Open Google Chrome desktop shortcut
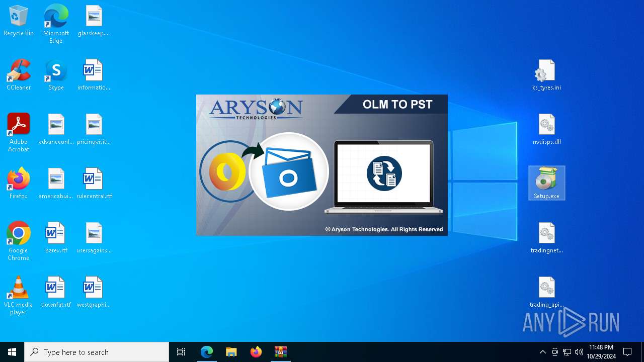 point(19,241)
